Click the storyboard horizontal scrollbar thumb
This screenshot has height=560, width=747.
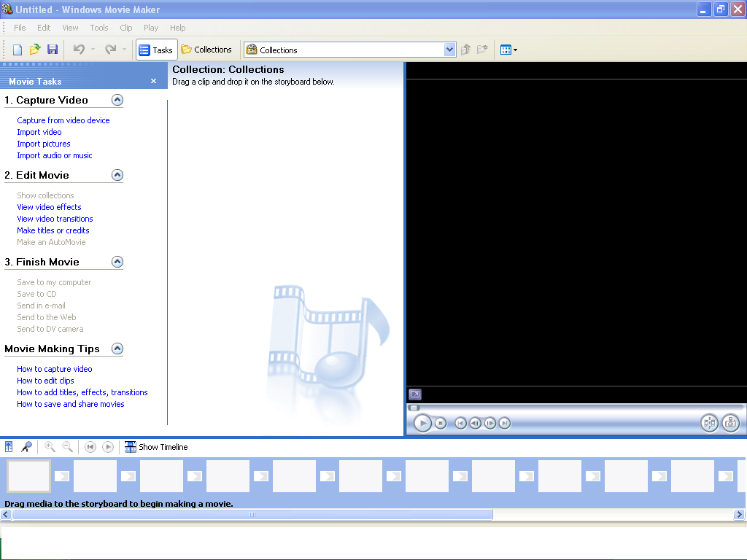click(252, 514)
